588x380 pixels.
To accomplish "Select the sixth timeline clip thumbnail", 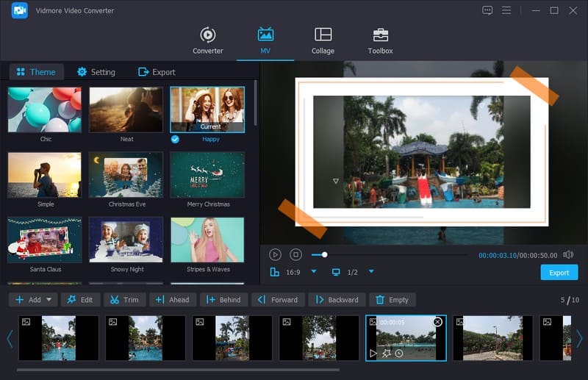I will [x=492, y=338].
